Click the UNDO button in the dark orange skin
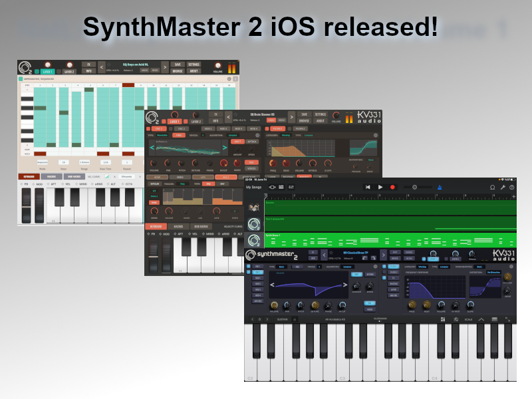 pos(271,120)
